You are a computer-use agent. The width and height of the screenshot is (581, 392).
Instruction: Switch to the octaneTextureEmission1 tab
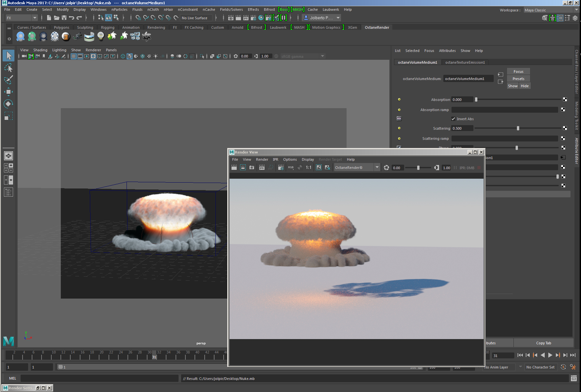(465, 62)
